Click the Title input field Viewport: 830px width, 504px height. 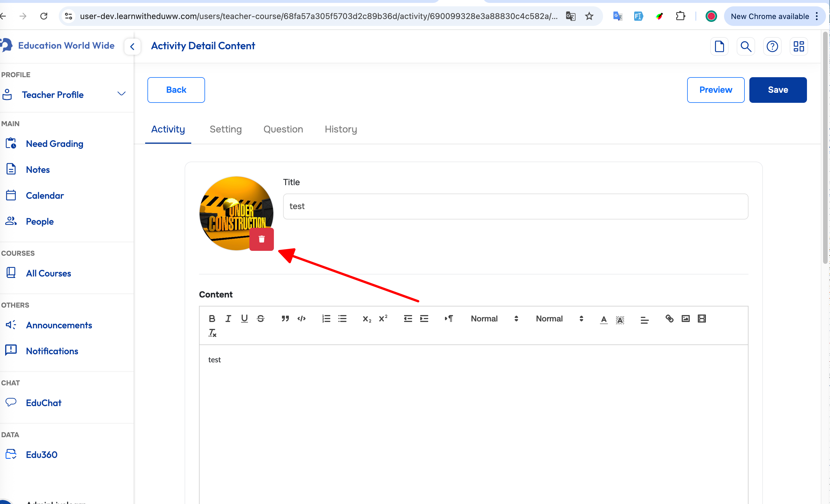(516, 206)
